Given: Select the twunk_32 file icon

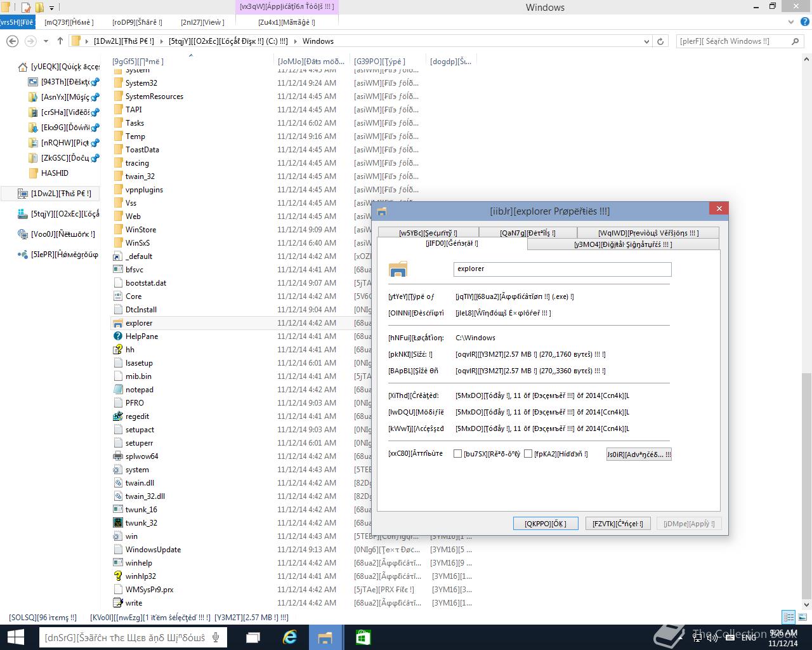Looking at the screenshot, I should (x=117, y=523).
